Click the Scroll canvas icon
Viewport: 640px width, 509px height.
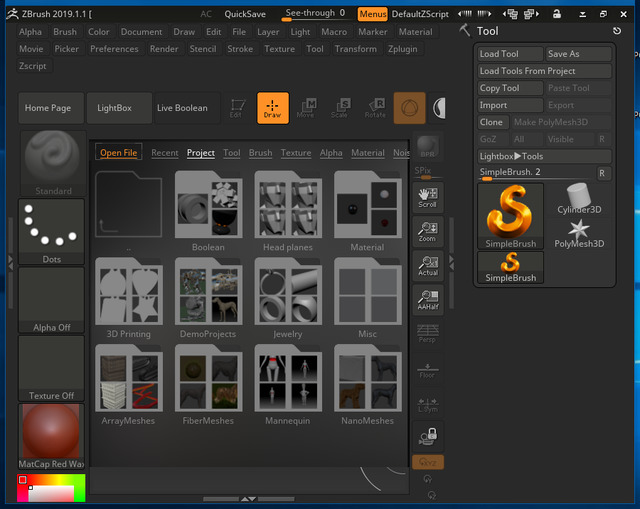(x=427, y=198)
